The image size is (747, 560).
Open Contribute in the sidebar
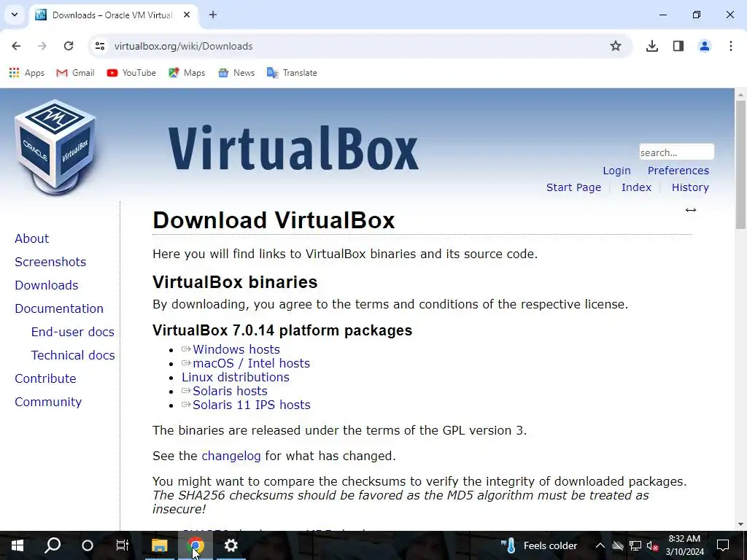(x=46, y=378)
